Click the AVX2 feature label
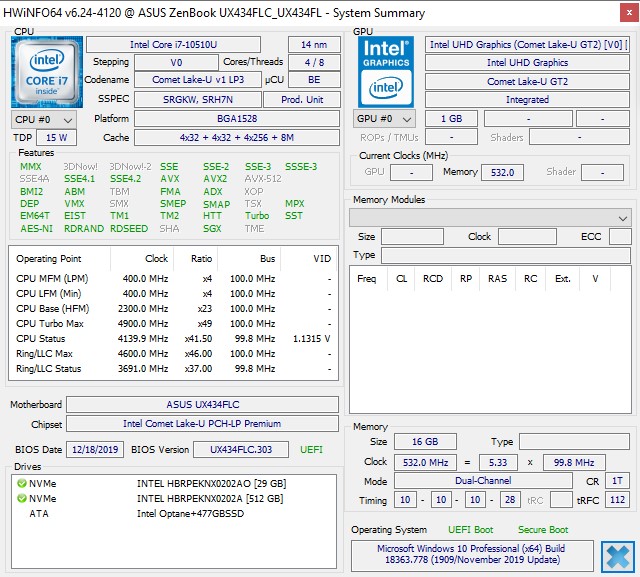 [215, 179]
